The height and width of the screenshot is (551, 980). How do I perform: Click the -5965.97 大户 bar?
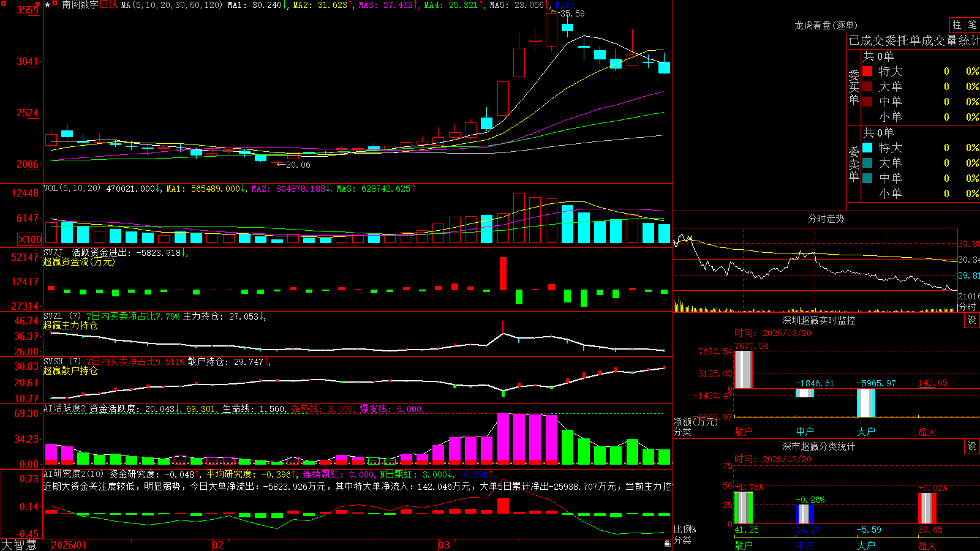click(866, 403)
